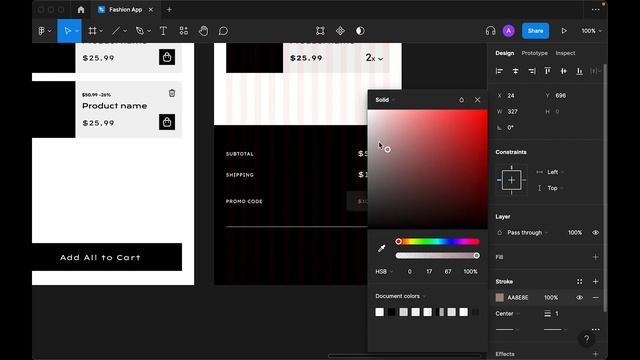Align horizontal centers icon

pos(516,71)
